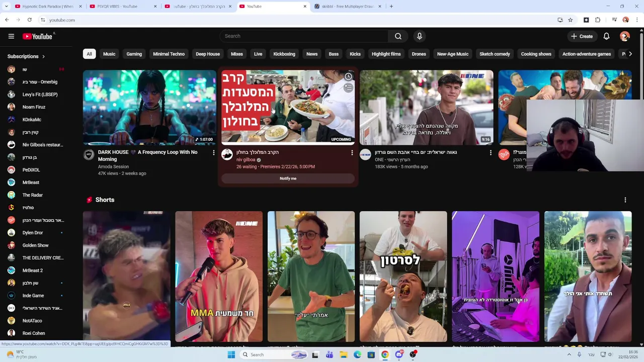This screenshot has height=362, width=644.
Task: Click the YouTube logo
Action: pyautogui.click(x=38, y=36)
